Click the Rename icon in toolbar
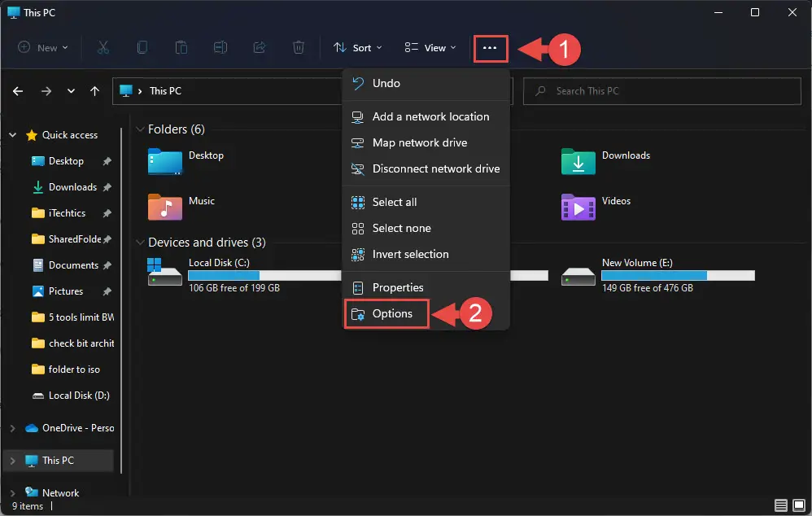The height and width of the screenshot is (516, 812). [220, 48]
